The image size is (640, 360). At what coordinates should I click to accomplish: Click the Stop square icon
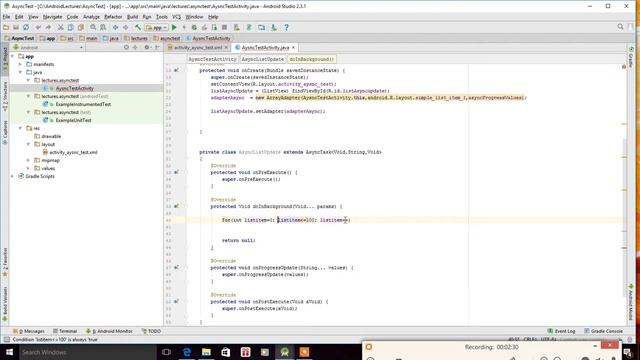point(224,27)
